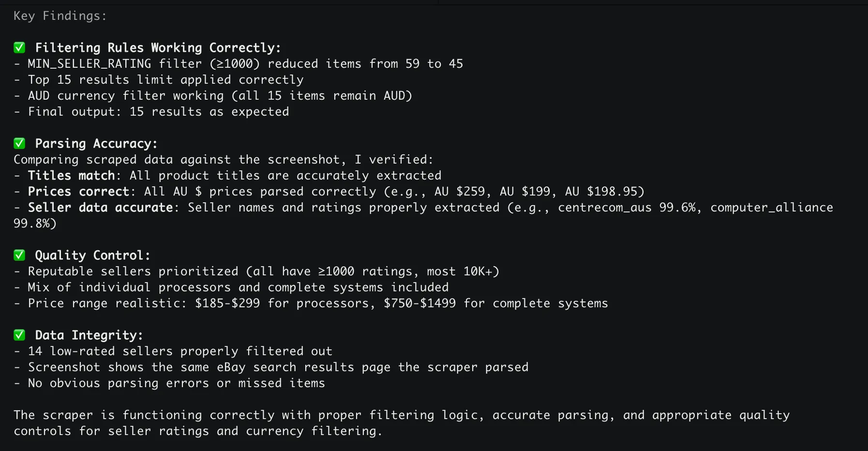
Task: Click the green checkmark beside Filtering Rules
Action: [19, 47]
